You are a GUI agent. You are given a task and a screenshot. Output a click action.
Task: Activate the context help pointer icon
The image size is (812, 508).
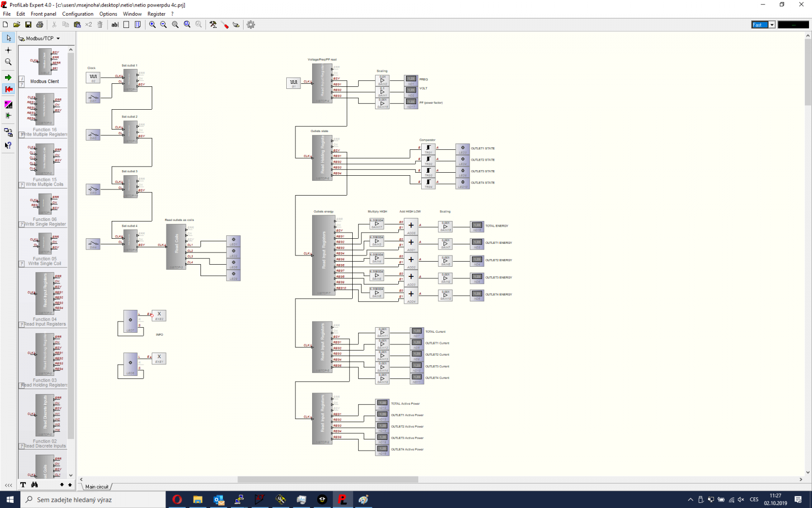[8, 145]
